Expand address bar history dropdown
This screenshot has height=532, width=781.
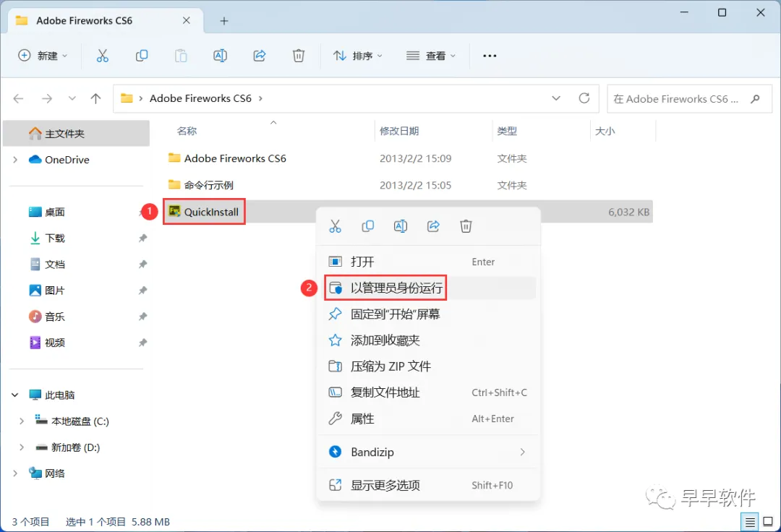(x=556, y=98)
